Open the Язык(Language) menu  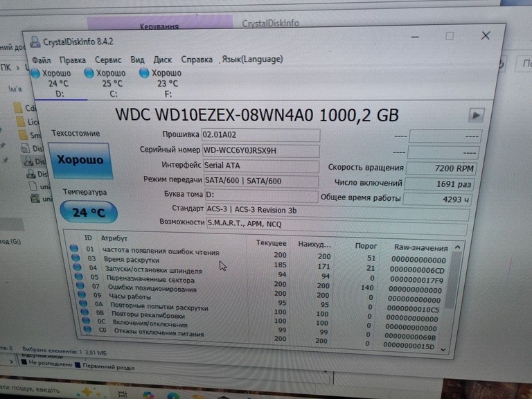tap(252, 59)
